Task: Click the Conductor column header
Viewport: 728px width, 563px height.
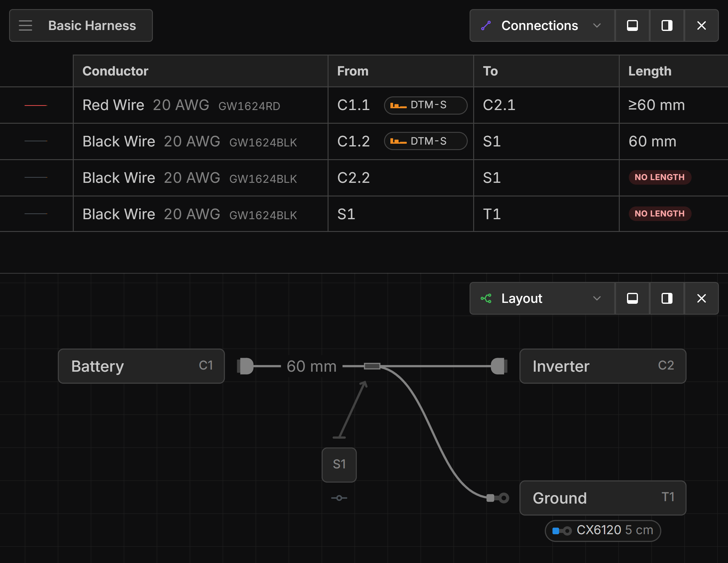Action: pos(115,71)
